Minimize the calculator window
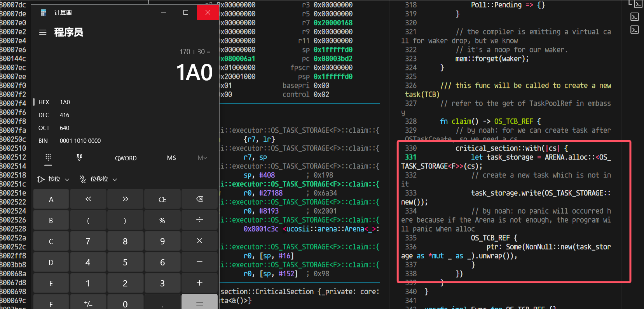The height and width of the screenshot is (309, 644). coord(164,12)
